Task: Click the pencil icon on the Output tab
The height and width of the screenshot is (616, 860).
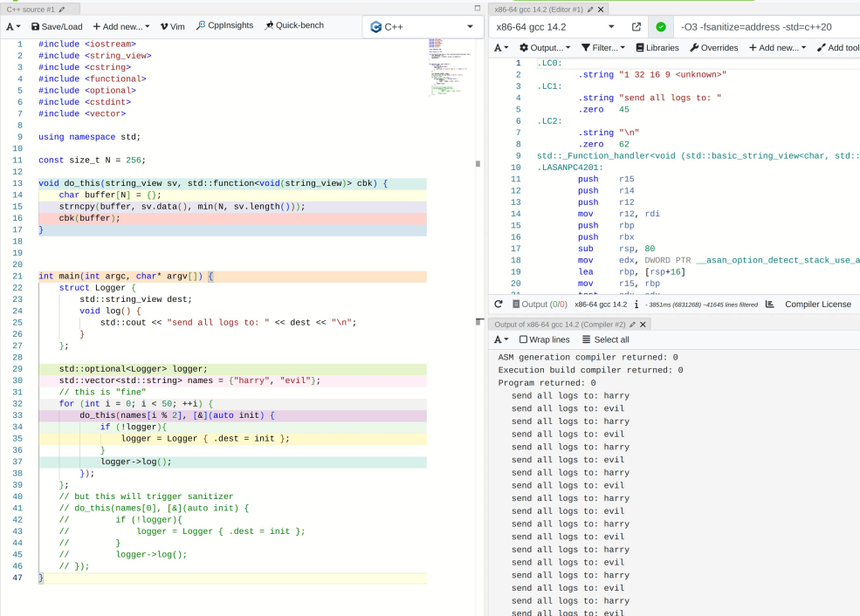Action: coord(632,325)
